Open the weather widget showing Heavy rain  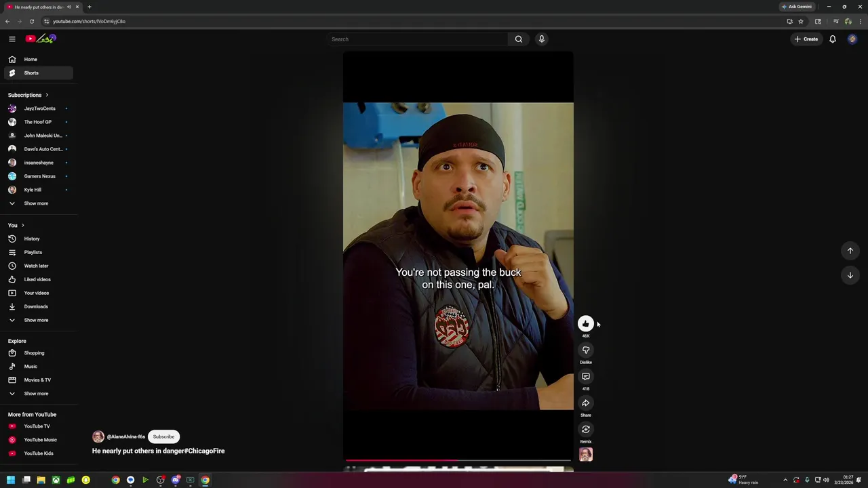click(743, 480)
